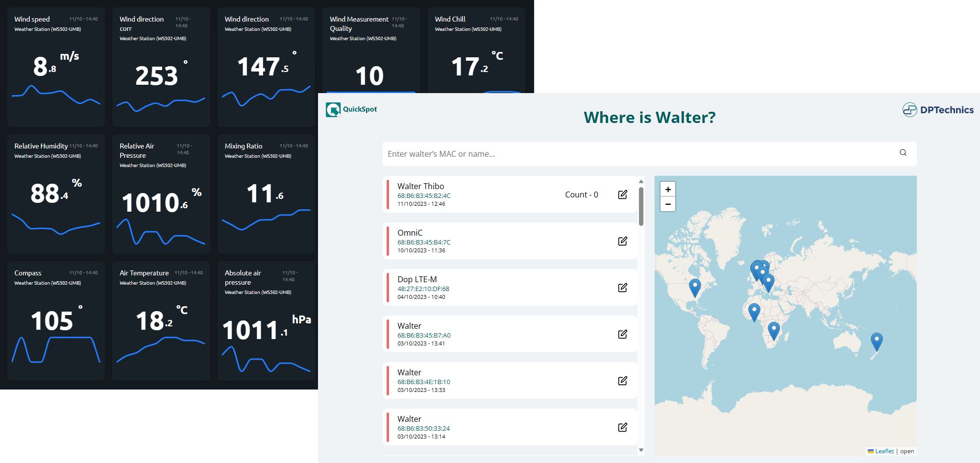
Task: Open the Wind Chill tile
Action: (476, 50)
